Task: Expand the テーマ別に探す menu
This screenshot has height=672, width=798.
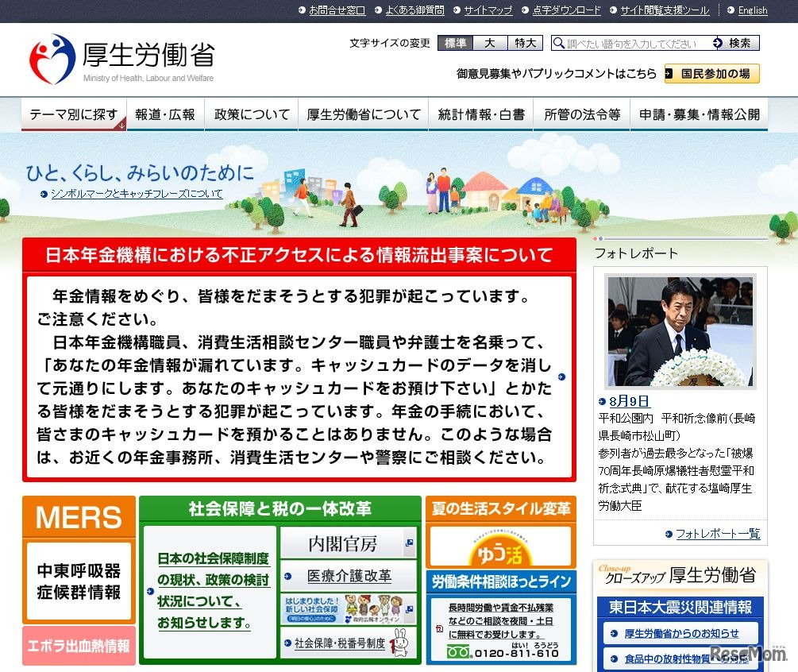Action: tap(74, 114)
